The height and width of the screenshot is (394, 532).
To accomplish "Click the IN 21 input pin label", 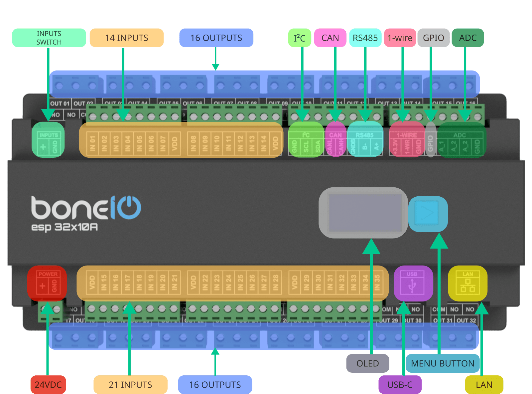I will pos(175,282).
